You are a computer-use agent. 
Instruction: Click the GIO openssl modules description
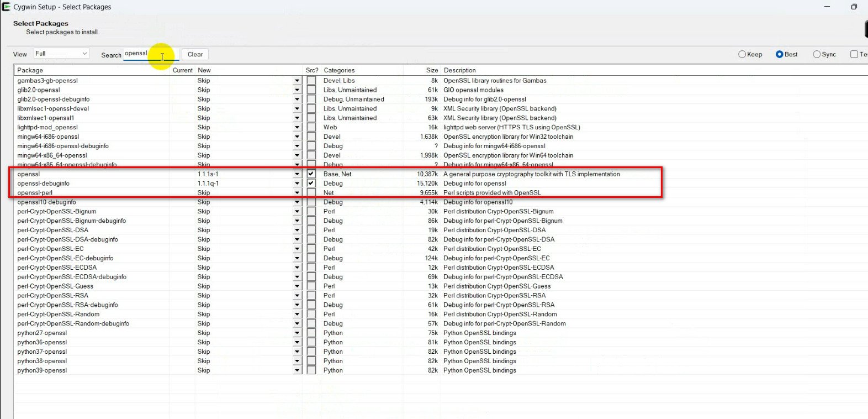coord(473,90)
